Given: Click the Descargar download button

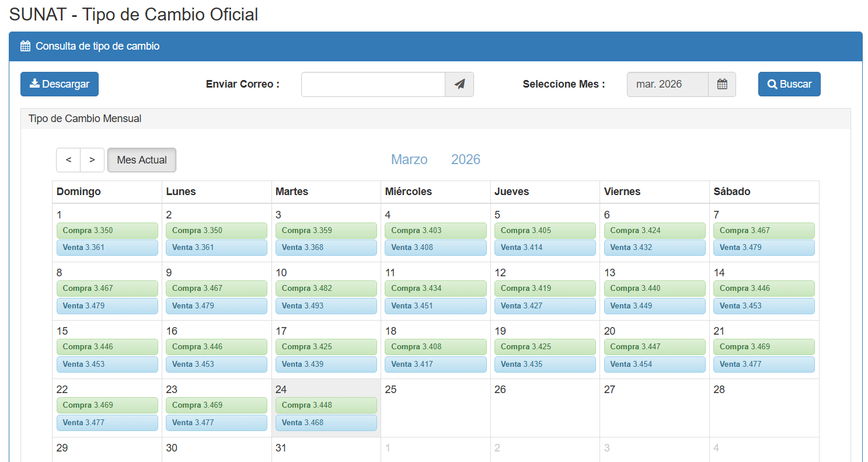Looking at the screenshot, I should point(60,84).
